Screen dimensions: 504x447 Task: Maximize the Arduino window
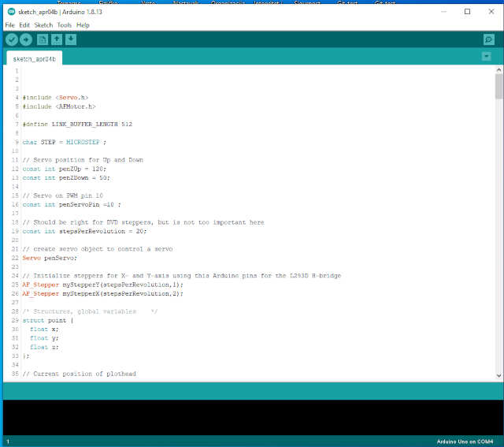tap(467, 12)
